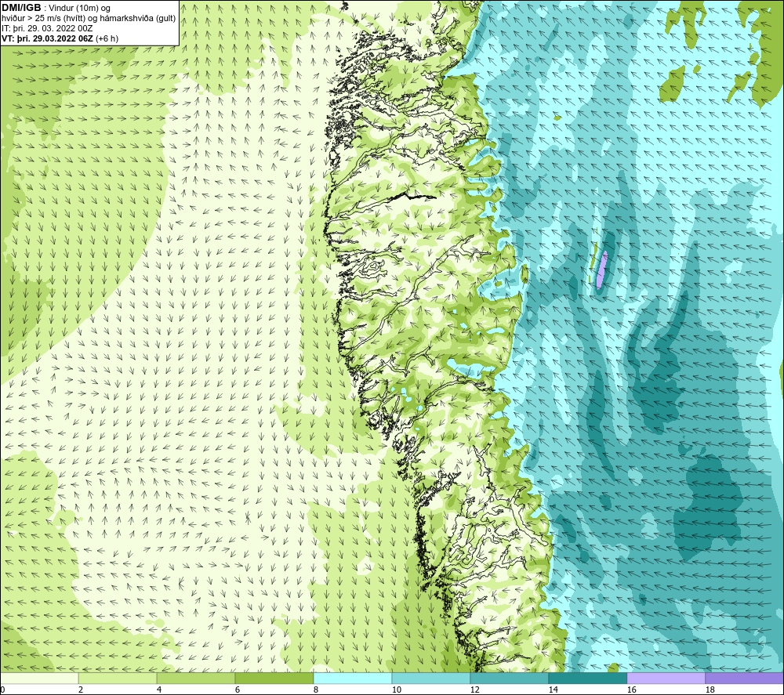Click the dark teal 14–16 m/s legend swatch

click(587, 678)
